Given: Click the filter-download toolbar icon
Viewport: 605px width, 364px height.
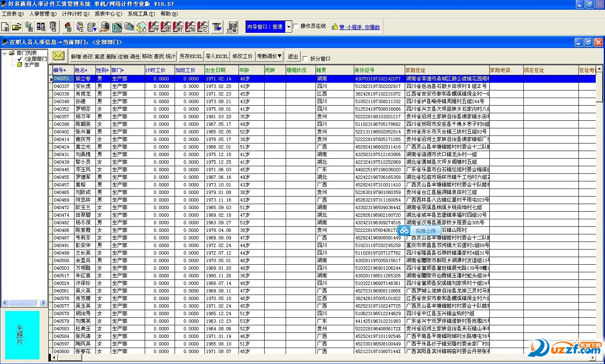Looking at the screenshot, I should pos(217,27).
